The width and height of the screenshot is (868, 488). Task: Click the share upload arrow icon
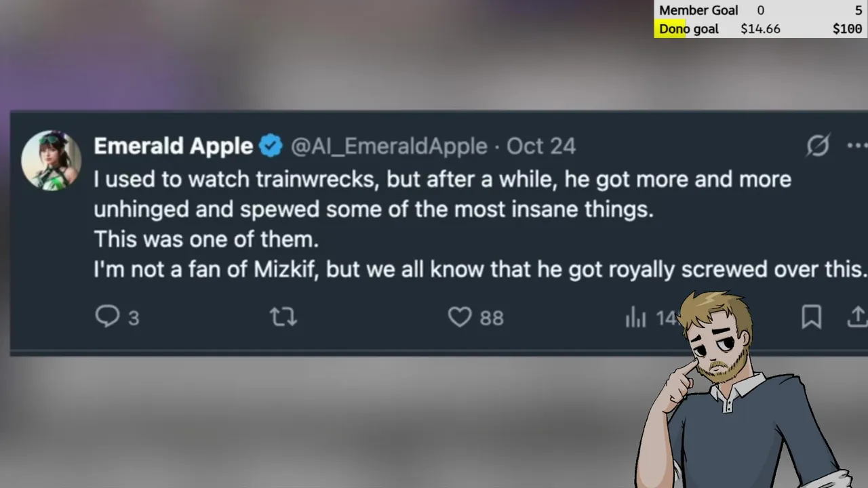857,317
